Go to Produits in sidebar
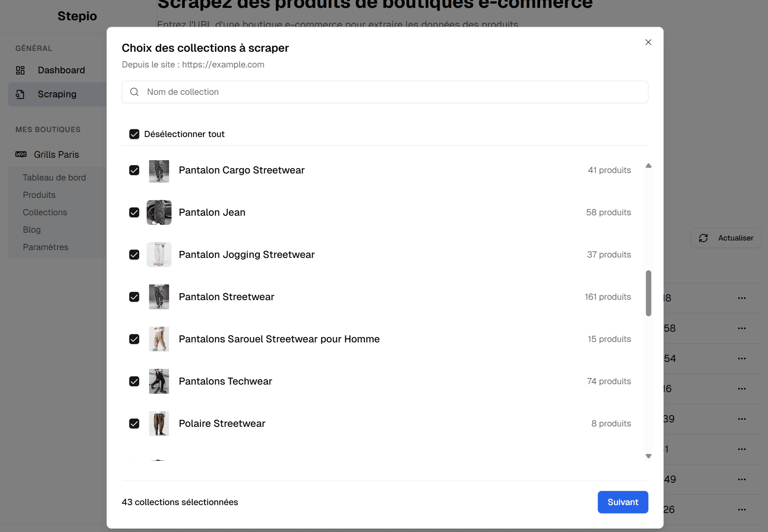This screenshot has height=532, width=768. click(x=39, y=195)
